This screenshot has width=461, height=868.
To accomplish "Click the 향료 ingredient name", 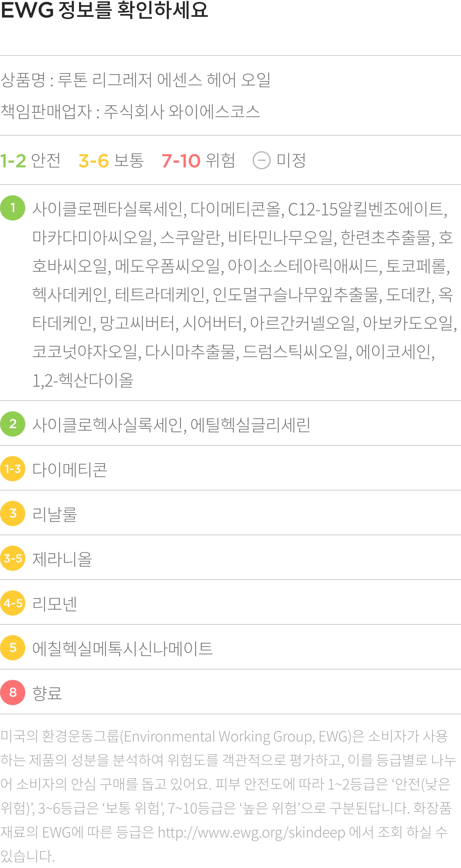I will 47,693.
